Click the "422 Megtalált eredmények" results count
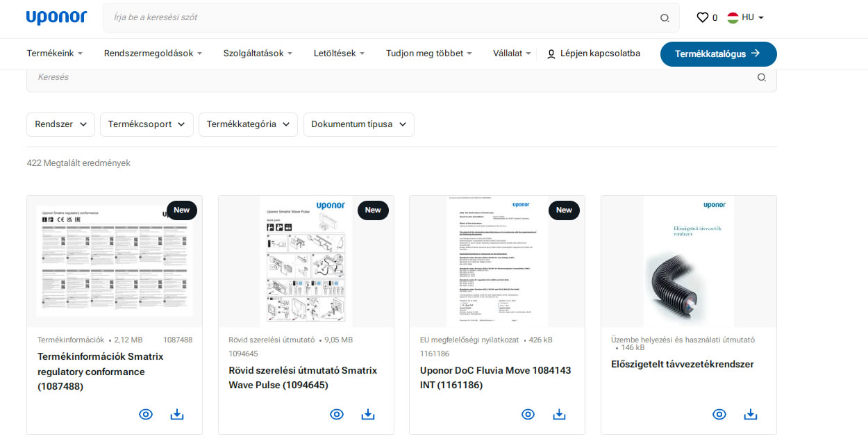Viewport: 868px width, 448px height. click(x=78, y=163)
